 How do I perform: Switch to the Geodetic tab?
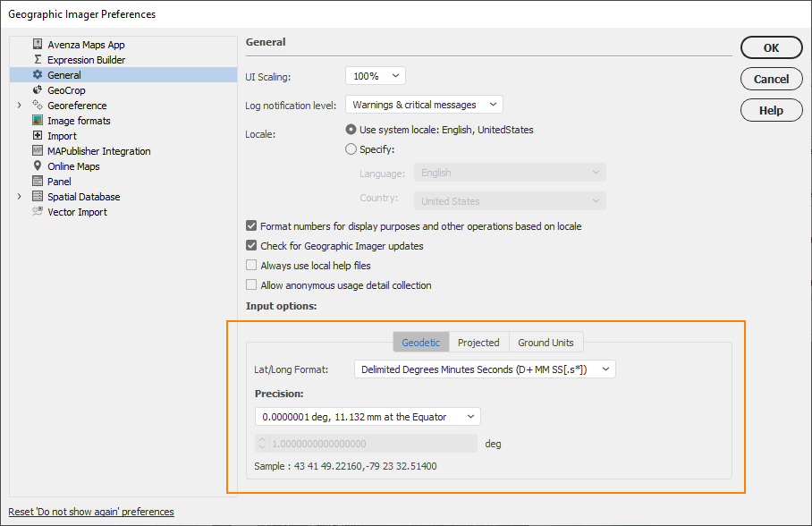421,343
